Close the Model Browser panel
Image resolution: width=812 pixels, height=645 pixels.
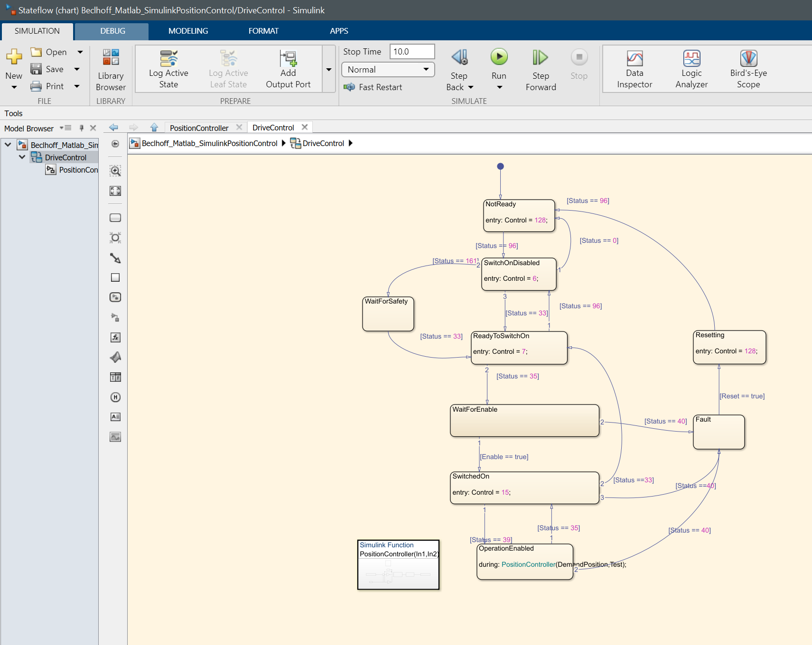click(x=93, y=128)
